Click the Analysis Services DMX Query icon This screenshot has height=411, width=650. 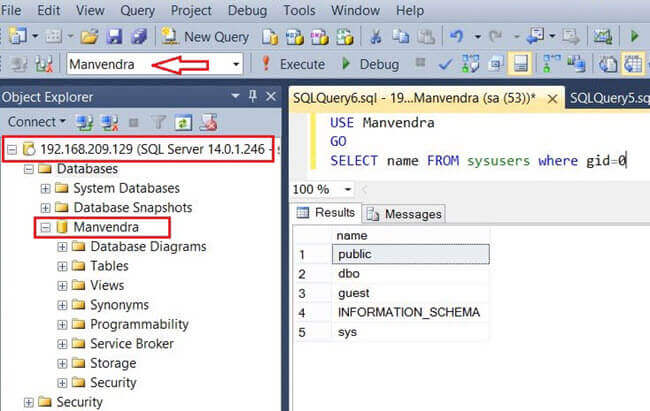pos(320,37)
